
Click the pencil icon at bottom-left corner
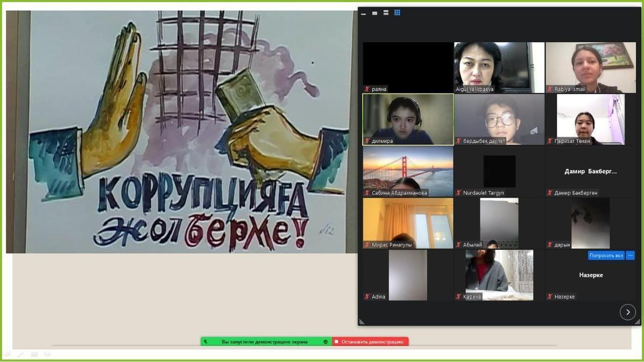[20, 354]
